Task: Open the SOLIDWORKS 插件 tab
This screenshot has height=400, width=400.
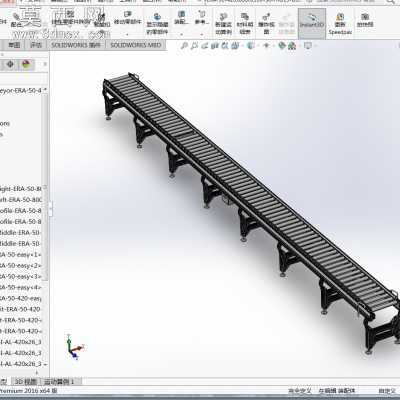Action: 76,45
